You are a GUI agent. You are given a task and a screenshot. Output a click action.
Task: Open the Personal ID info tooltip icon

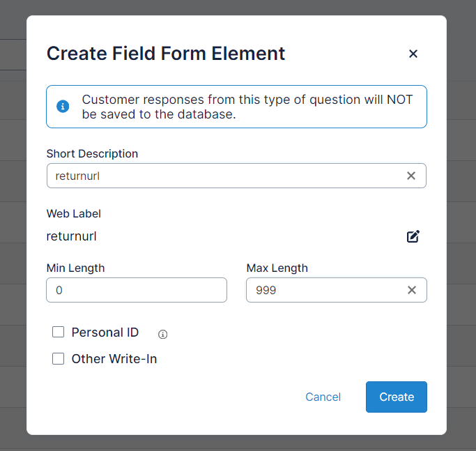pyautogui.click(x=163, y=335)
